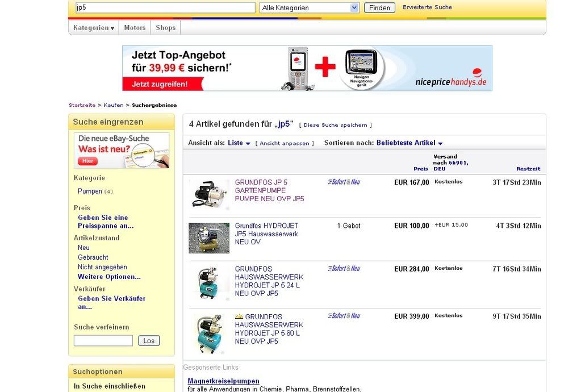581x392 pixels.
Task: Open thumbnail of GRUNDFOS JP 5 GARTENPUMPE
Action: click(210, 194)
